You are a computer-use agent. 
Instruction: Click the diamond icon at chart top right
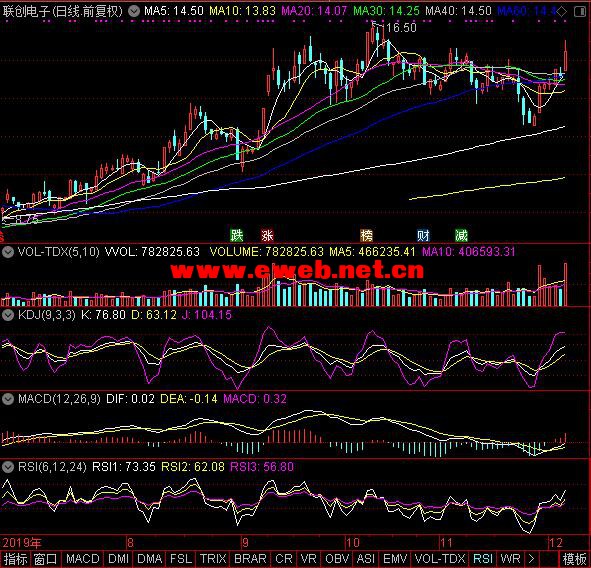pos(562,12)
